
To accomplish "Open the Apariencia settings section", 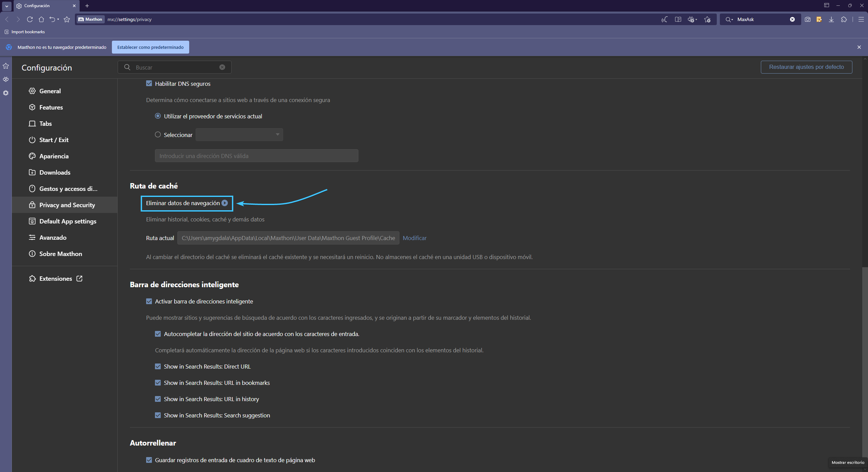I will (54, 156).
